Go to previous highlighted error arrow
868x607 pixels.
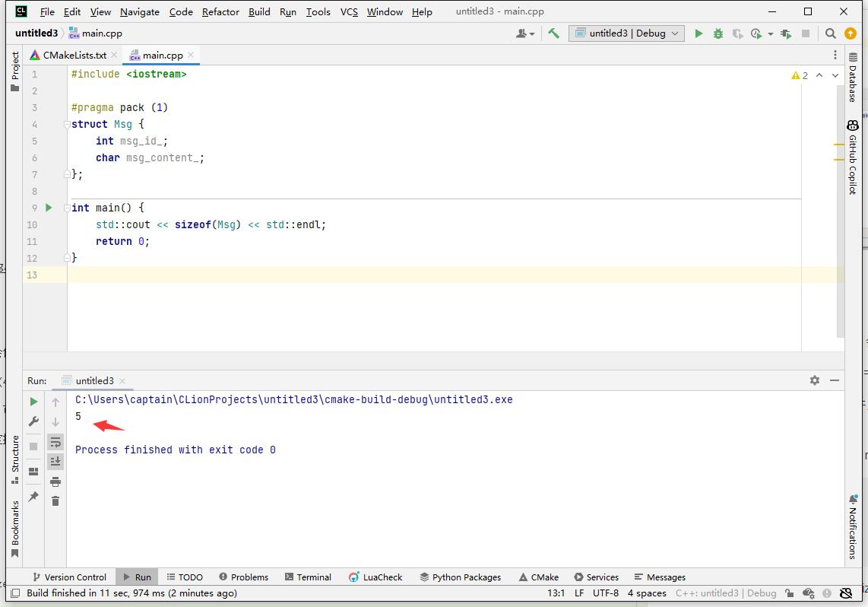[x=819, y=75]
